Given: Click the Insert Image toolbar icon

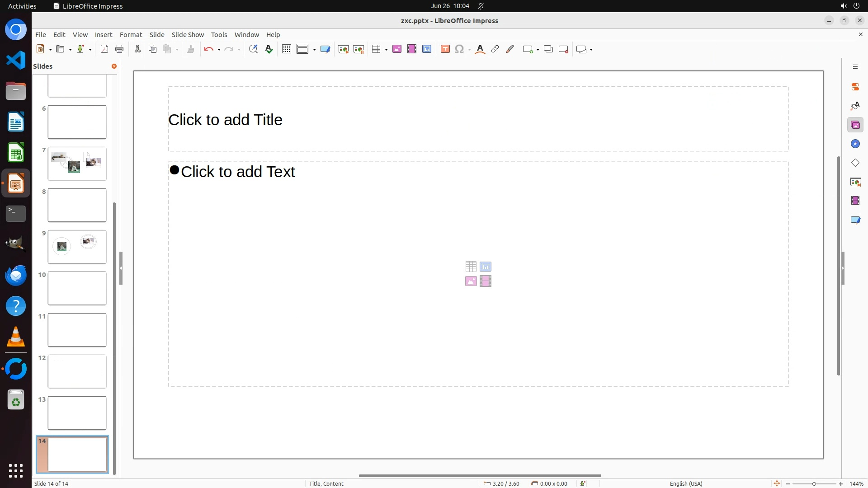Looking at the screenshot, I should pos(397,49).
